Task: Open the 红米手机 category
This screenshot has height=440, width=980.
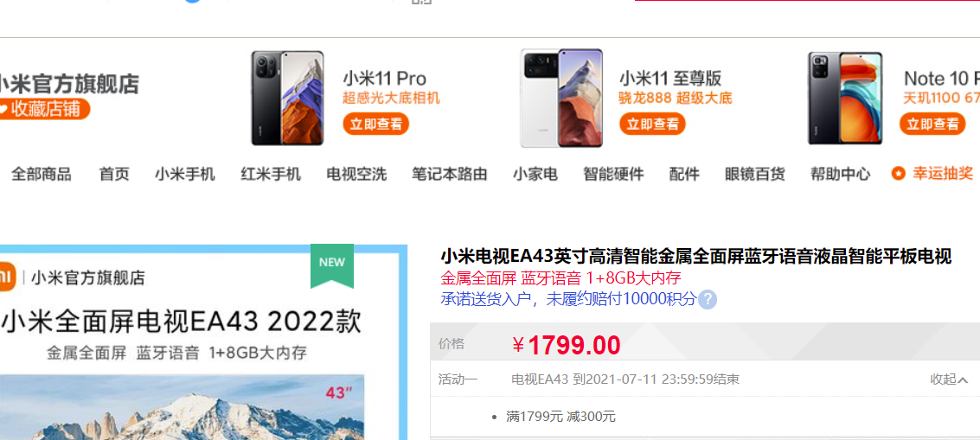Action: [x=271, y=174]
